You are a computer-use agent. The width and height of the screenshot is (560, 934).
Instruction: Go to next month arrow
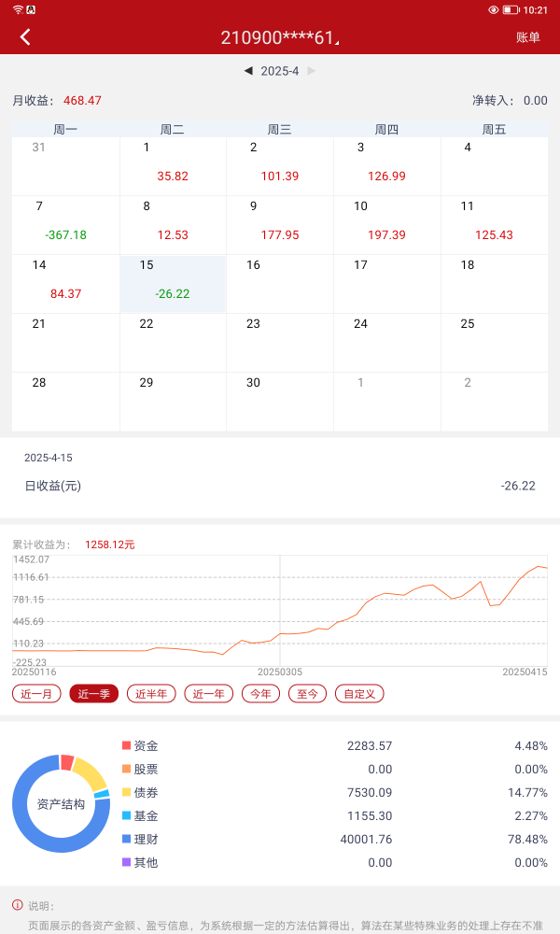(312, 71)
